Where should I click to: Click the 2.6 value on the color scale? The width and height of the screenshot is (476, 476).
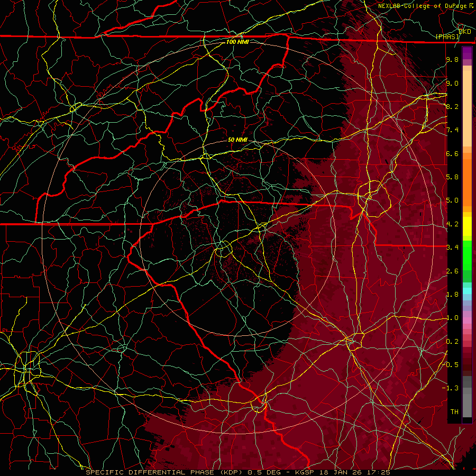click(452, 271)
